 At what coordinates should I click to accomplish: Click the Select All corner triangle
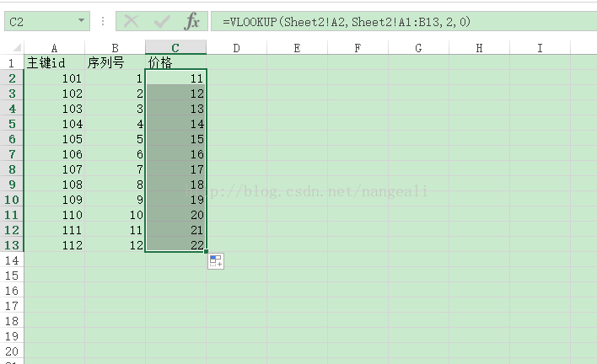[17, 47]
